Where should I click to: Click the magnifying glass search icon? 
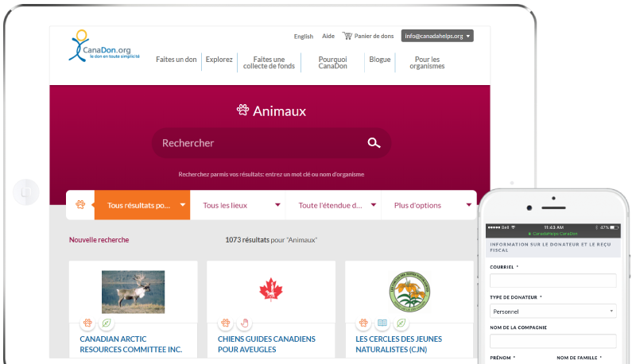374,143
